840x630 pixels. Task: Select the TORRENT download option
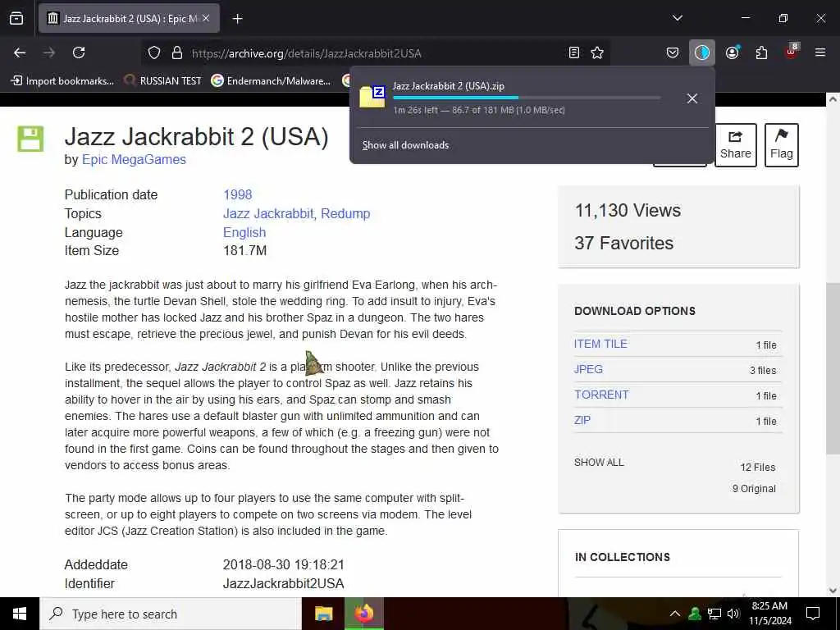point(601,395)
